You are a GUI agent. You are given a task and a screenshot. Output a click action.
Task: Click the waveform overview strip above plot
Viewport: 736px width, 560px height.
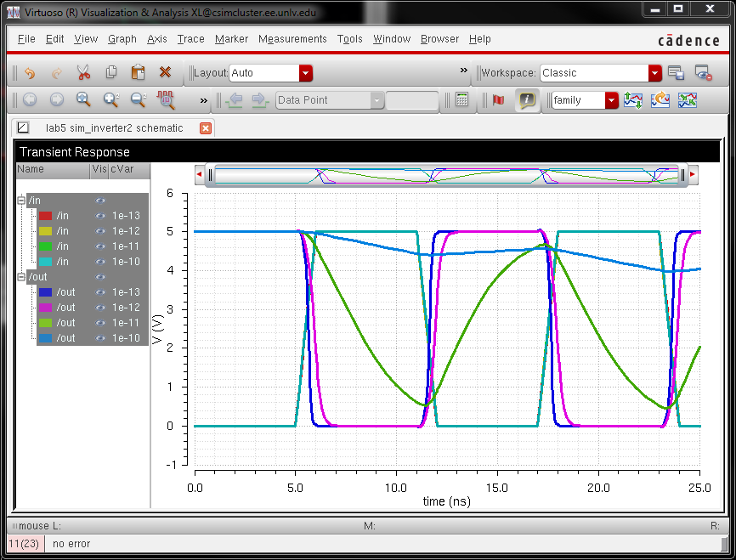446,175
